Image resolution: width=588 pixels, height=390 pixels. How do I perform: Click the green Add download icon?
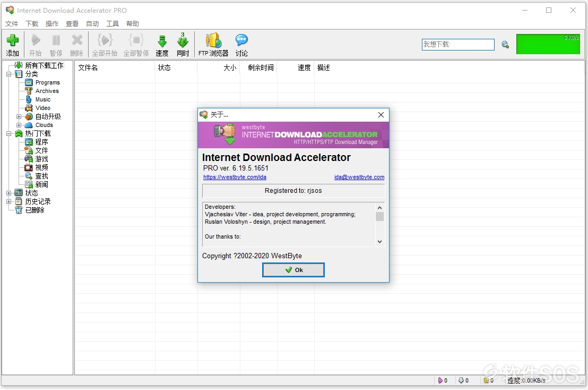[x=12, y=40]
